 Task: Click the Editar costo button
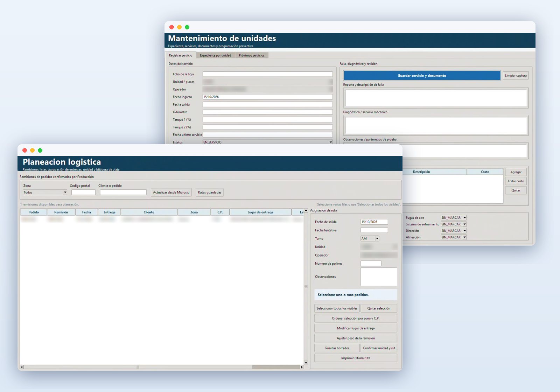point(516,181)
